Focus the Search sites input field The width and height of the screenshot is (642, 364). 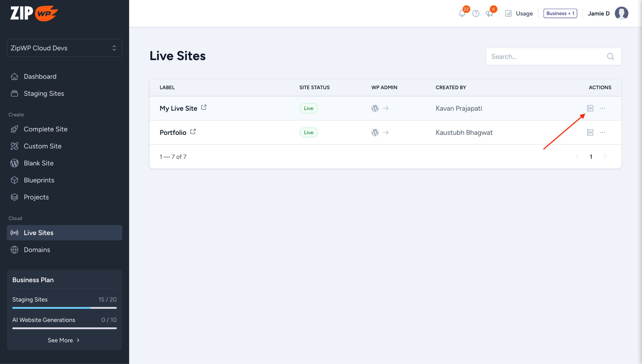[x=545, y=56]
